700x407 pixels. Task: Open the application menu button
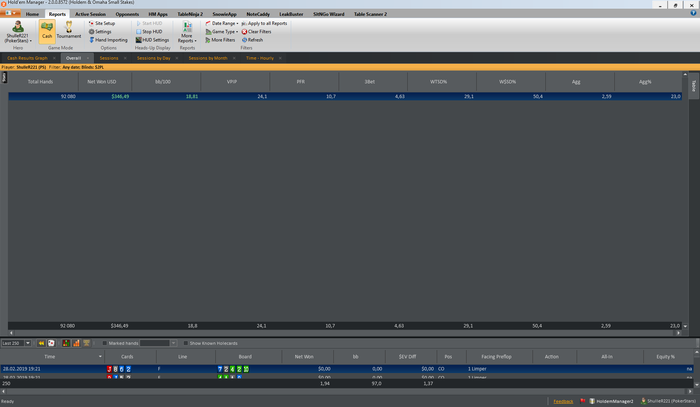pyautogui.click(x=10, y=13)
